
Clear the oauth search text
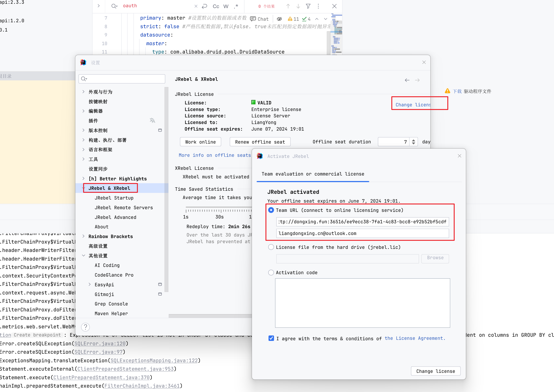(x=196, y=6)
